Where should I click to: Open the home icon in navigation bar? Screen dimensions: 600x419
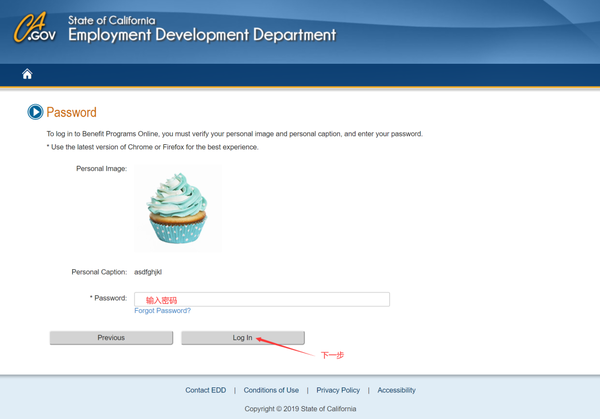[27, 74]
